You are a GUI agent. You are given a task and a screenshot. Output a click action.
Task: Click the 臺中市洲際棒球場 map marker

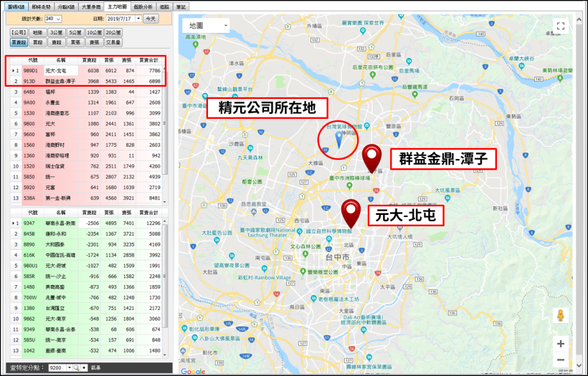(x=349, y=185)
